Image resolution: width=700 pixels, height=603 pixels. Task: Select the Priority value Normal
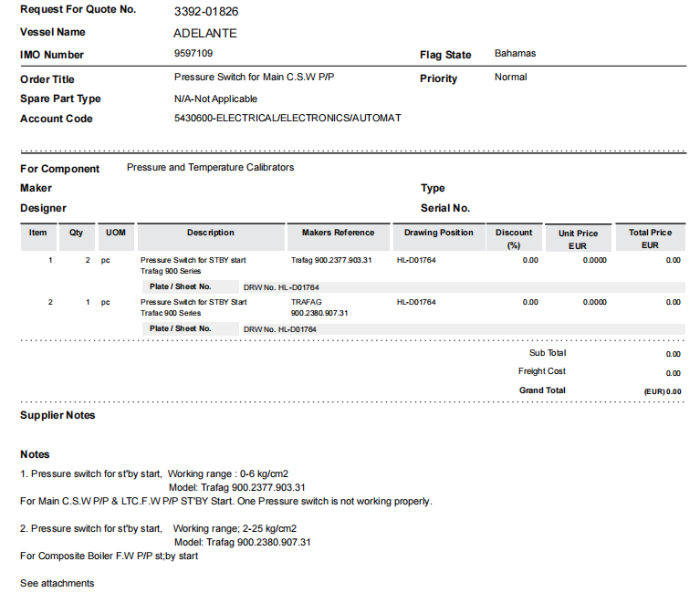(x=510, y=78)
